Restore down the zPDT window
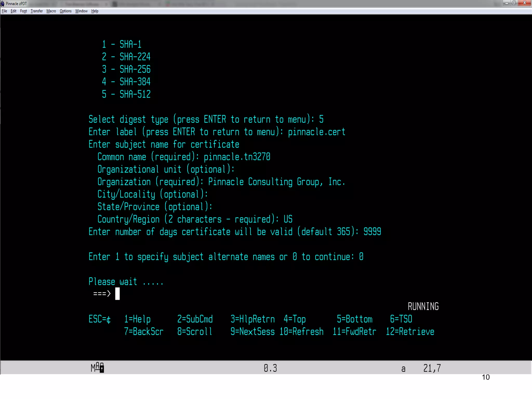 (514, 3)
